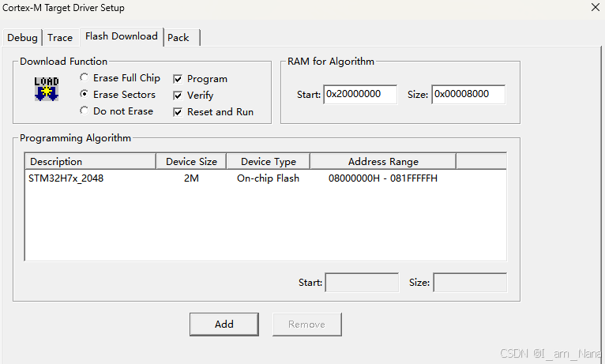This screenshot has height=364, width=605.
Task: Switch to the Debug tab
Action: (22, 38)
